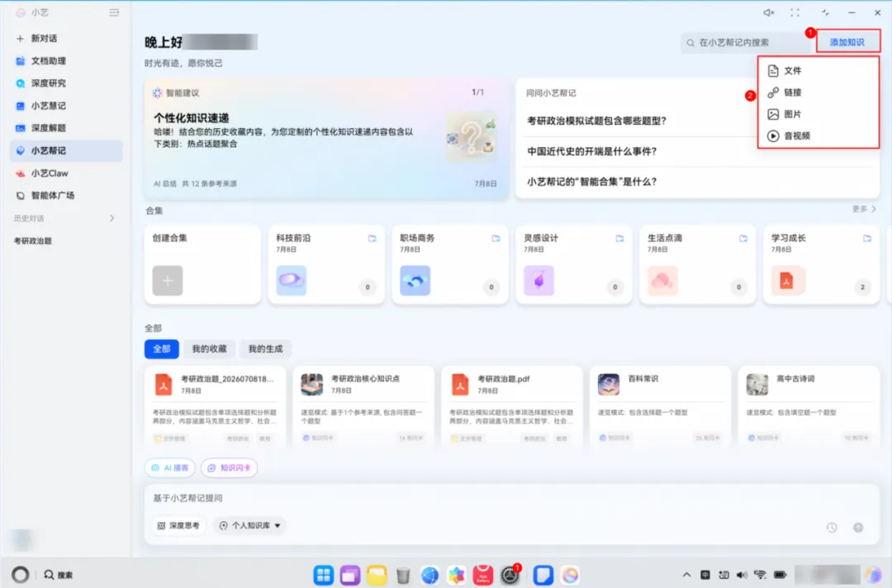Open App Gallery in the dock

pyautogui.click(x=483, y=575)
